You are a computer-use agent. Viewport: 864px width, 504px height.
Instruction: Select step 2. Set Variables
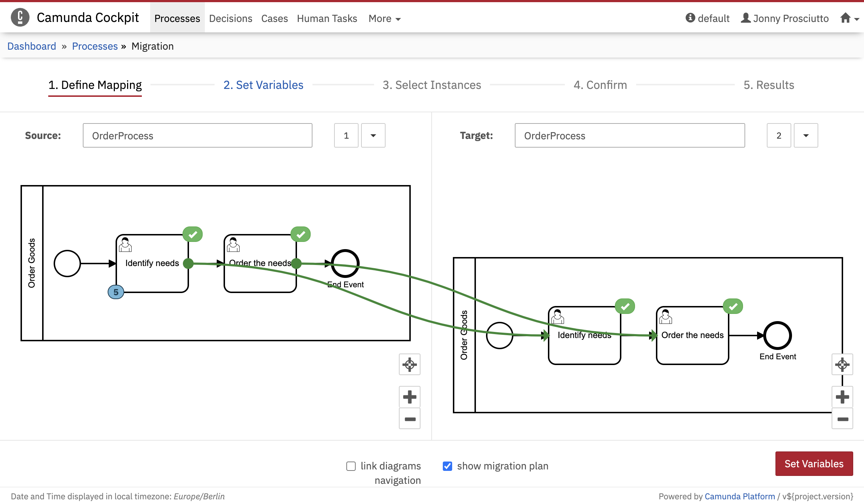[x=264, y=85]
